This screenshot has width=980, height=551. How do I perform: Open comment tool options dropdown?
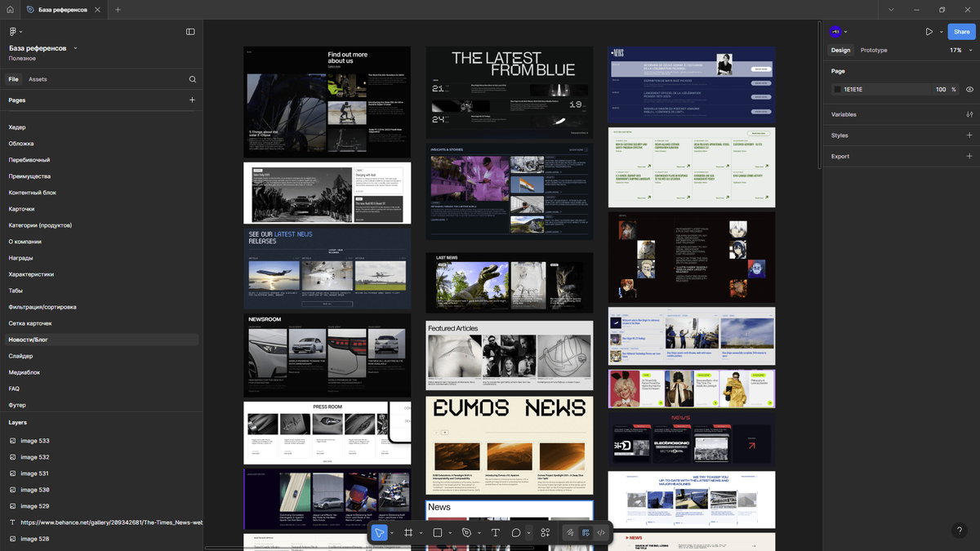point(528,533)
